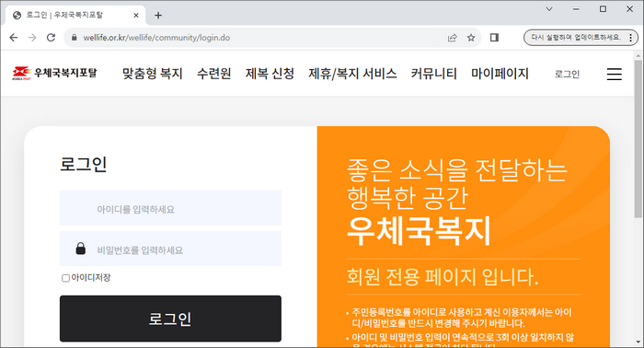Click the browser forward arrow
The width and height of the screenshot is (644, 348).
click(x=32, y=38)
